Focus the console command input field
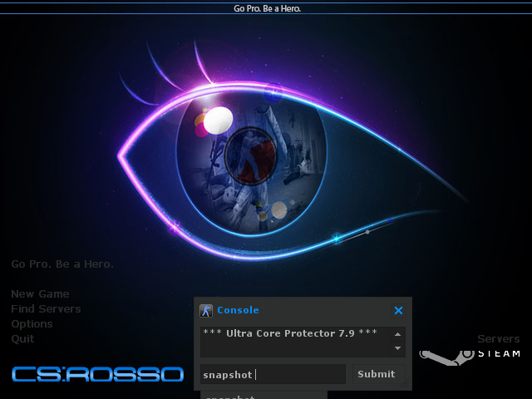532x399 pixels. coord(273,374)
